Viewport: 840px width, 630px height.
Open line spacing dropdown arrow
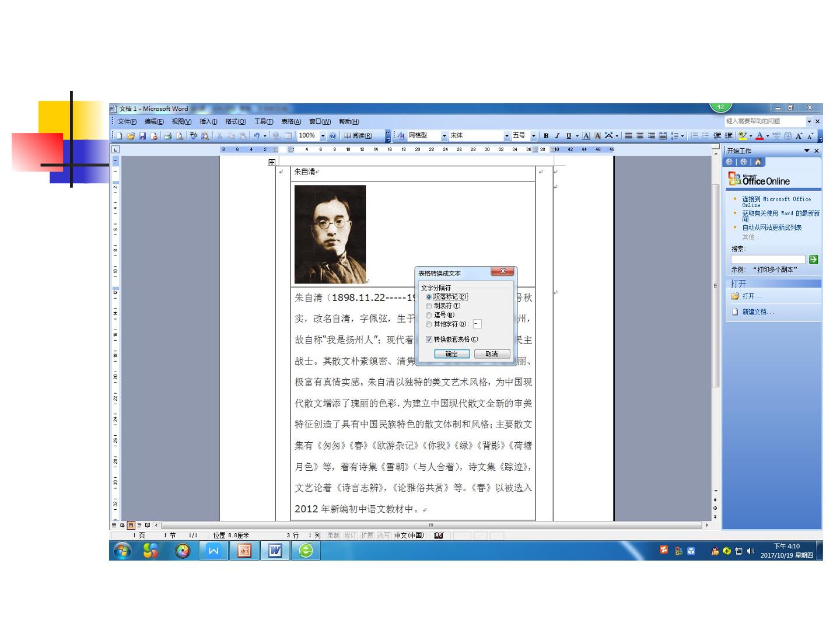click(x=682, y=136)
